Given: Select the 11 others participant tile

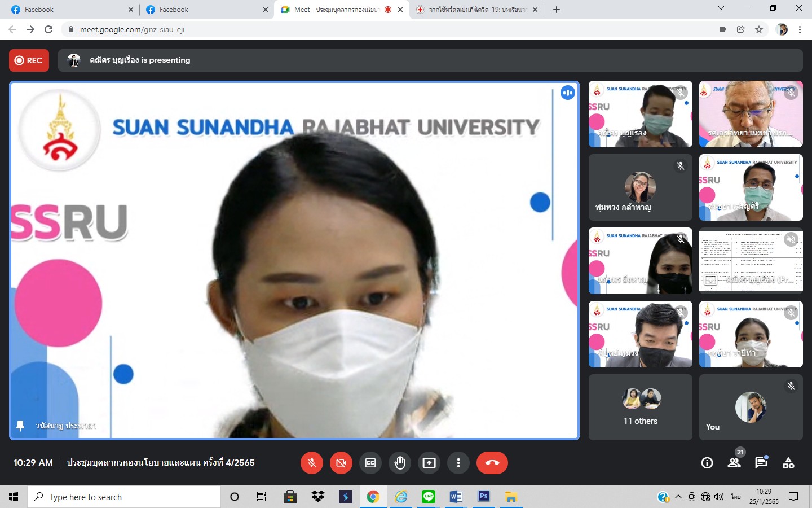Looking at the screenshot, I should (640, 407).
